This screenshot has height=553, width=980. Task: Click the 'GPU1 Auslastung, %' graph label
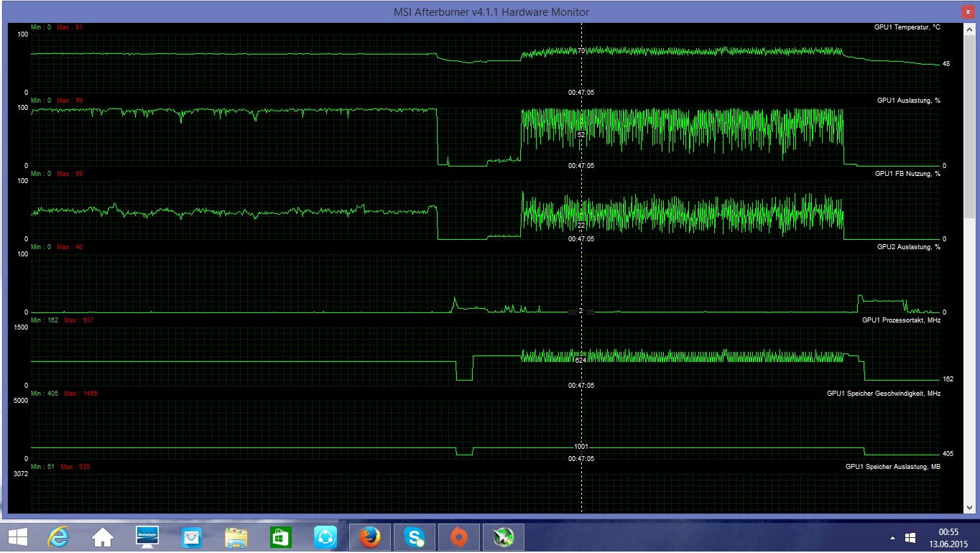pyautogui.click(x=909, y=101)
